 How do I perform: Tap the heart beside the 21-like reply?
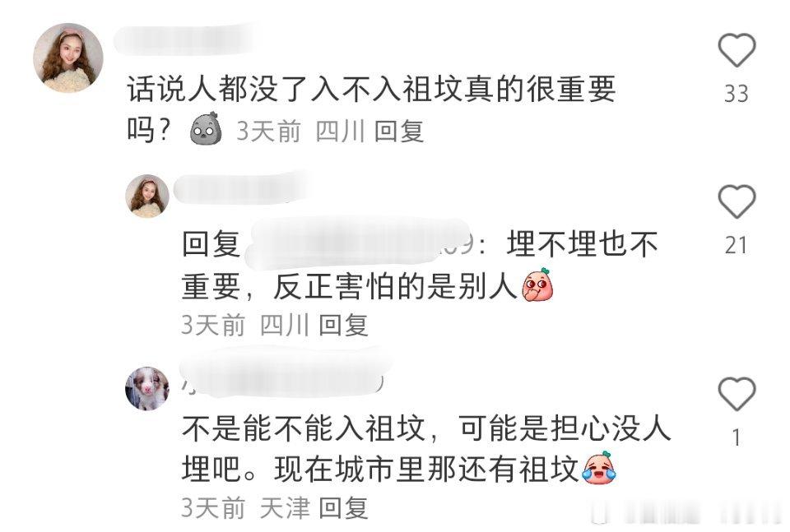coord(737,201)
